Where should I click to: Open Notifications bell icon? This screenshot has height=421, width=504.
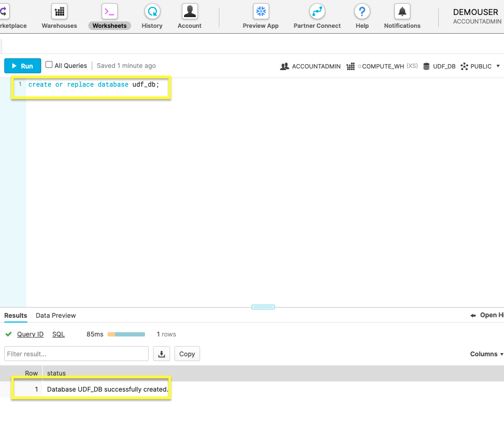(402, 12)
